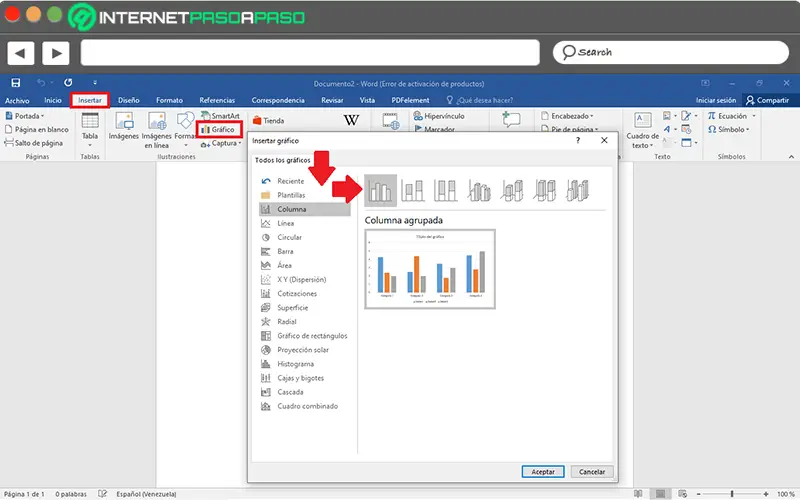Image resolution: width=800 pixels, height=500 pixels.
Task: Pick the 3-D column chart subtype
Action: 578,191
